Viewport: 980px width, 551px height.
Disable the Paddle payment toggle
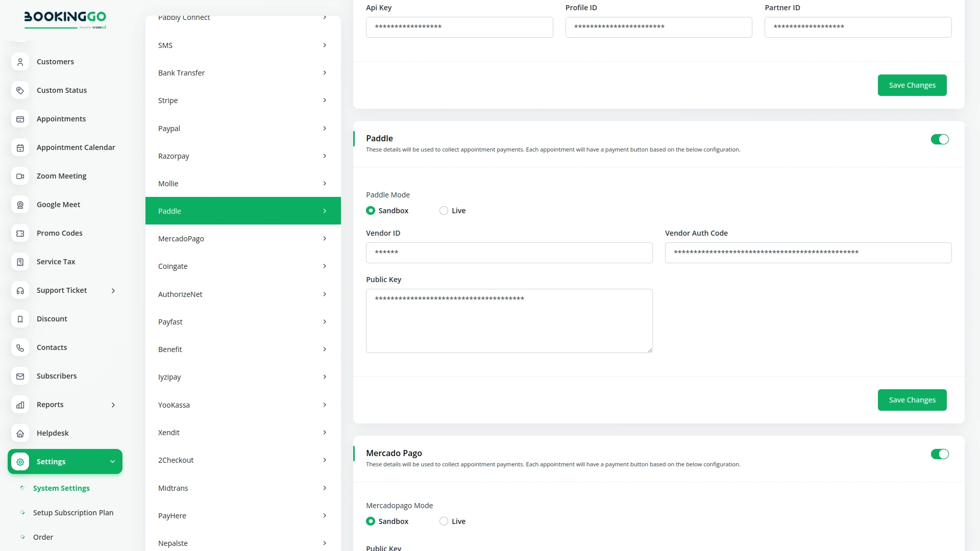click(940, 139)
